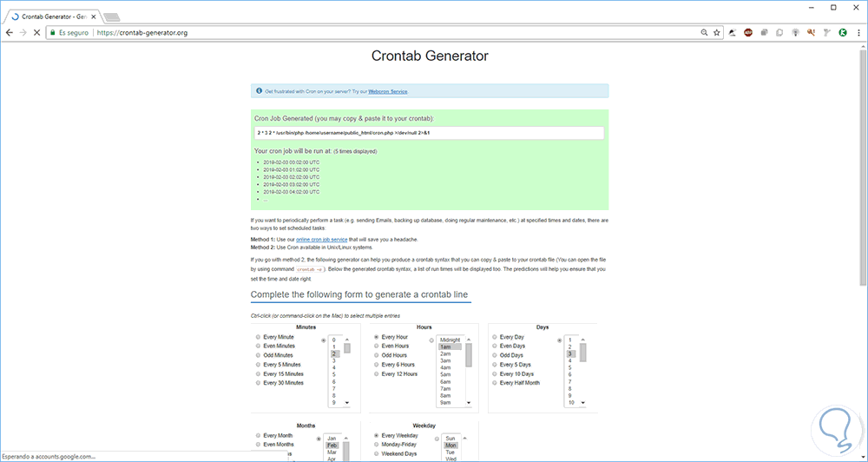The height and width of the screenshot is (462, 868).
Task: Select Odd Days radio option
Action: [495, 355]
